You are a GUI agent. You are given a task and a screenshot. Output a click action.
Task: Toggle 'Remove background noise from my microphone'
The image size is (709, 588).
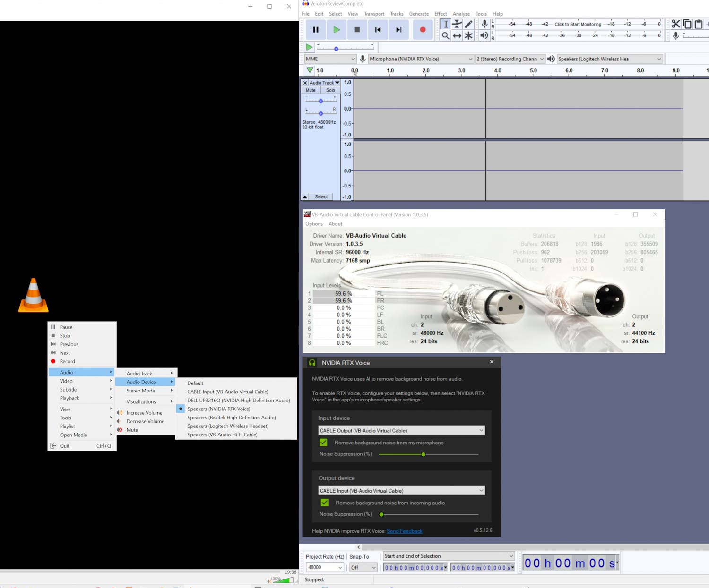(x=323, y=443)
